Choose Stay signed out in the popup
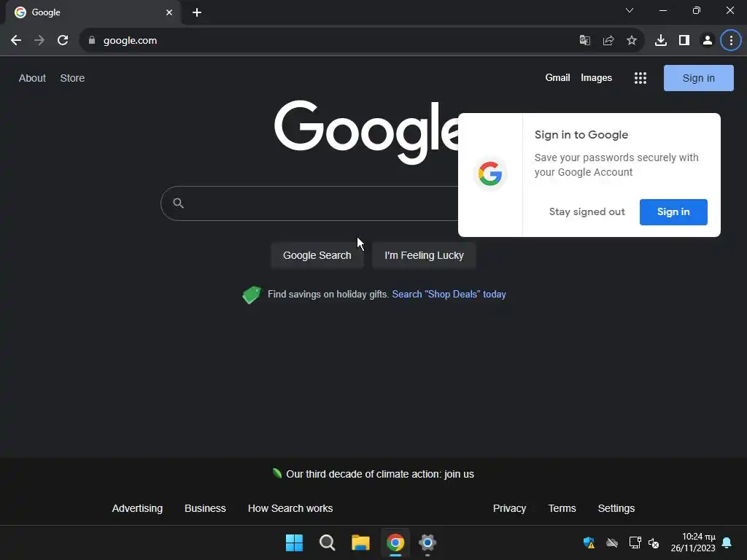 pyautogui.click(x=587, y=212)
